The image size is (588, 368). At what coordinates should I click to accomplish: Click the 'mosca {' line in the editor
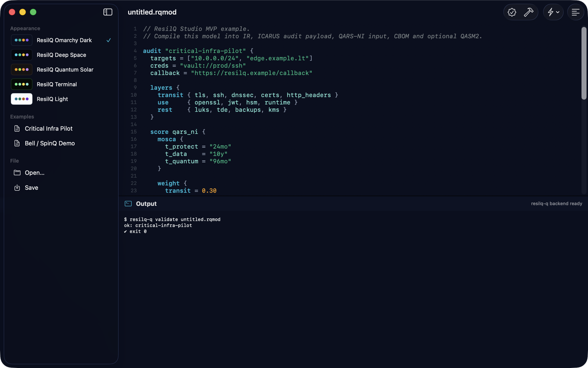170,139
